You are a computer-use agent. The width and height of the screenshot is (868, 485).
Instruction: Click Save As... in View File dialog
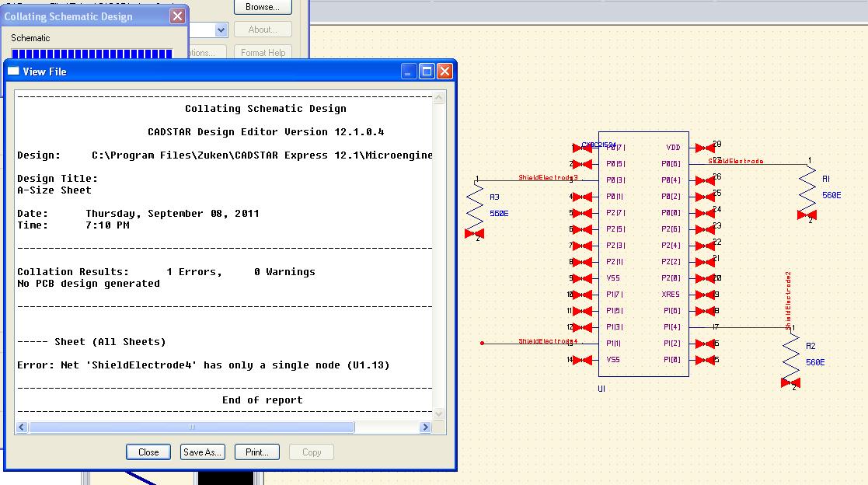click(x=203, y=452)
